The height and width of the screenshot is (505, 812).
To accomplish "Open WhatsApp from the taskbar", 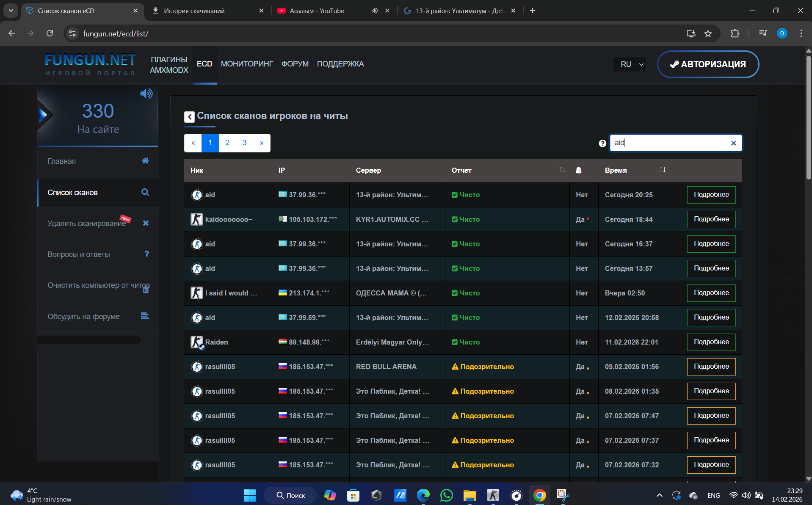I will (446, 495).
